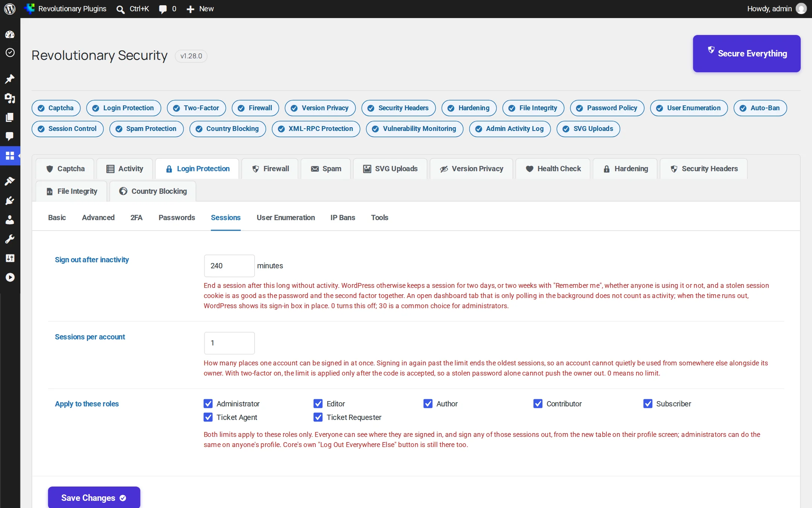Viewport: 812px width, 508px height.
Task: Click the Save Changes button
Action: point(94,497)
